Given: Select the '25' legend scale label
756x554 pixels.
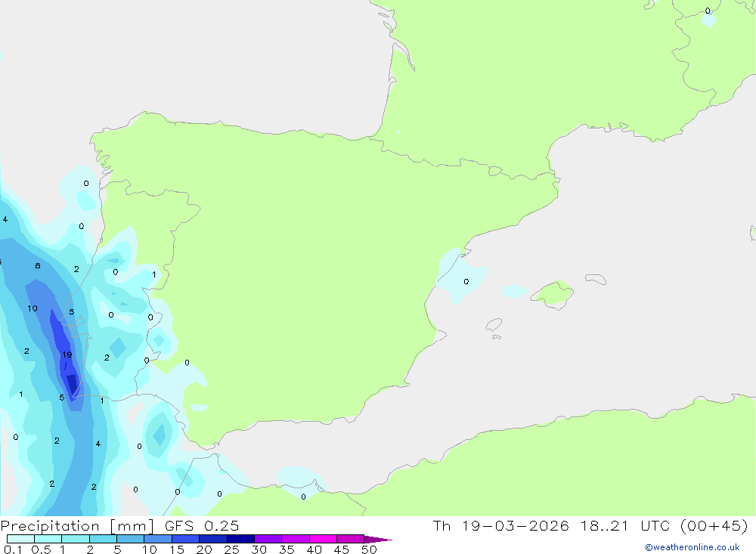Looking at the screenshot, I should (231, 549).
